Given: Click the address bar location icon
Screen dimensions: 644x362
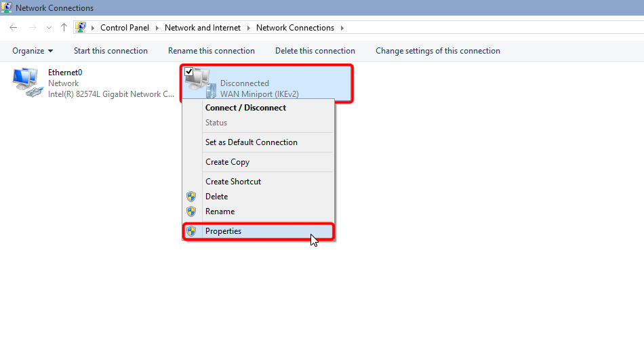Looking at the screenshot, I should point(81,28).
